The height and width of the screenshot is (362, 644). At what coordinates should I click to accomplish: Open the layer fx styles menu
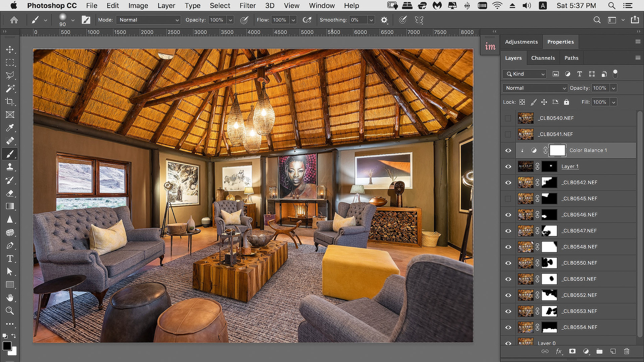pos(559,351)
